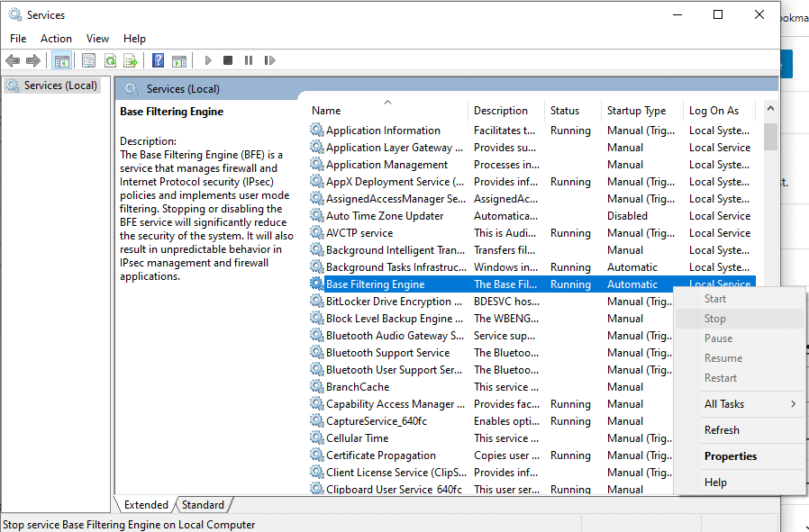Image resolution: width=809 pixels, height=532 pixels.
Task: Click the Pause Service icon
Action: click(x=249, y=60)
